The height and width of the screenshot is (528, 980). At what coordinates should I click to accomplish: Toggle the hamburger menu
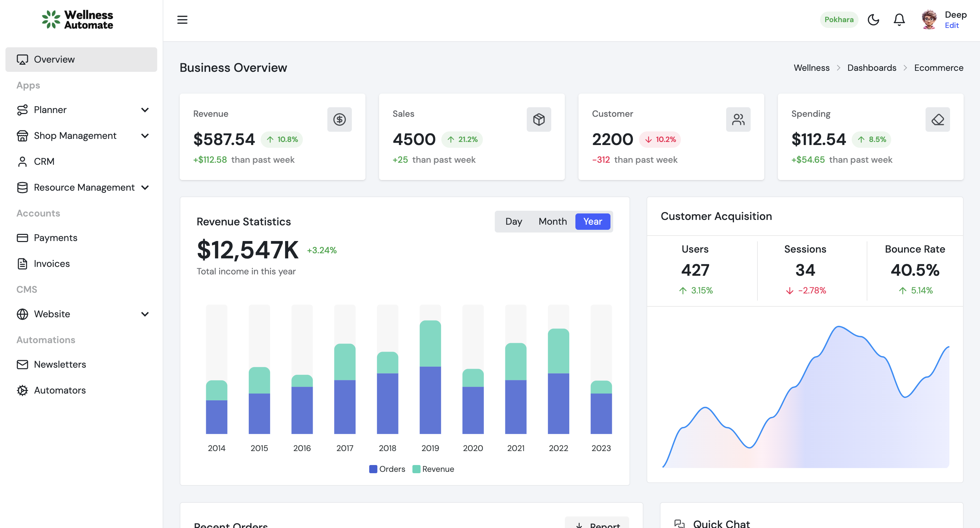182,19
